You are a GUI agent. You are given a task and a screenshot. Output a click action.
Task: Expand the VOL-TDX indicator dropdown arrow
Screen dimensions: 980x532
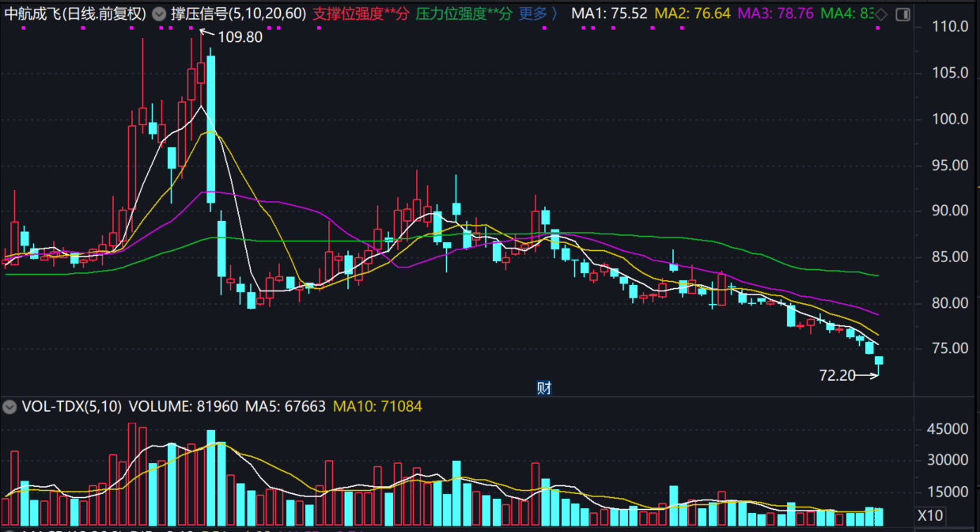(9, 407)
